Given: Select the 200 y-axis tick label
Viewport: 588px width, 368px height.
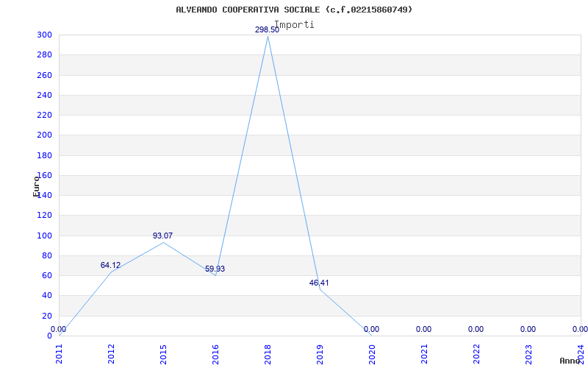Looking at the screenshot, I should (x=44, y=135).
